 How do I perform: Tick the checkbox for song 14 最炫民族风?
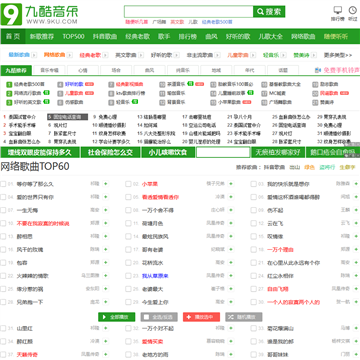click(128, 237)
